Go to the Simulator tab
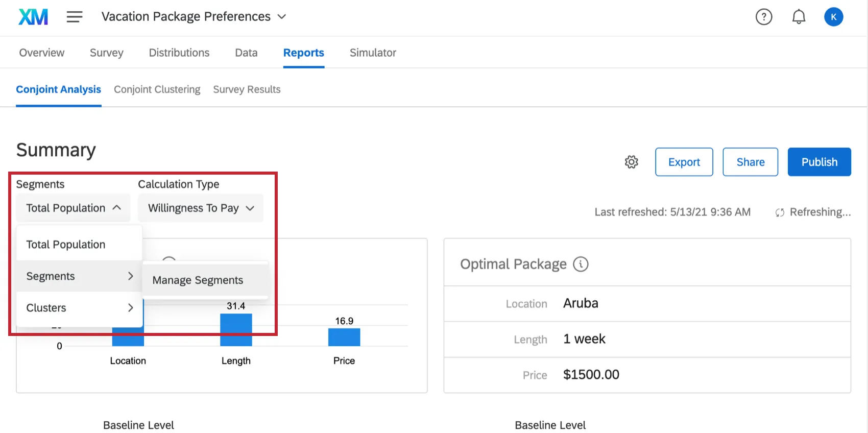The image size is (868, 433). (373, 53)
